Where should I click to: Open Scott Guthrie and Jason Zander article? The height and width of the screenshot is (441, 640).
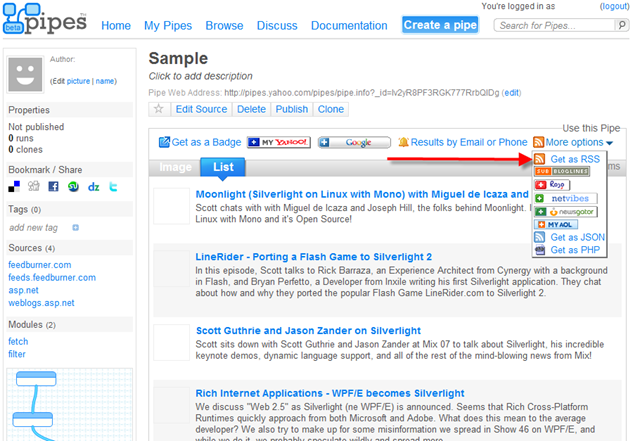coord(308,331)
